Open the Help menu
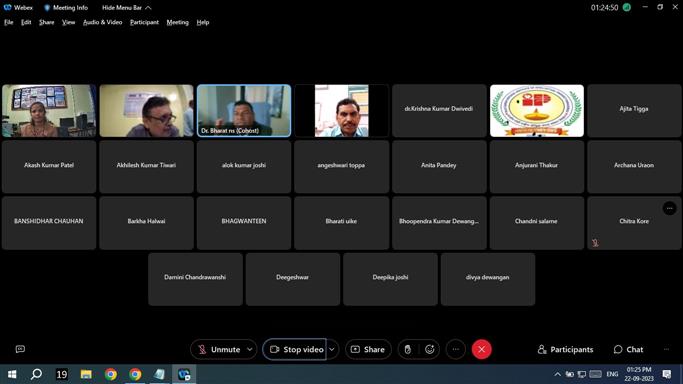The width and height of the screenshot is (683, 384). click(x=203, y=22)
